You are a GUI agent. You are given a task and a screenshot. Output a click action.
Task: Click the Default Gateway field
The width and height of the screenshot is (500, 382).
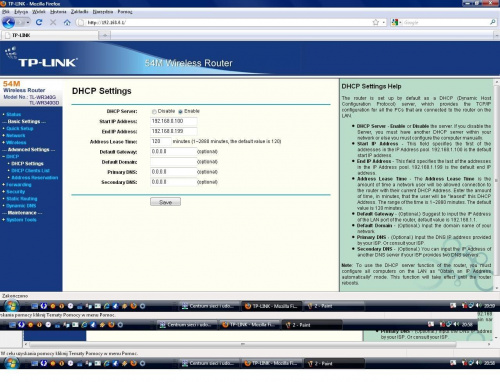173,152
